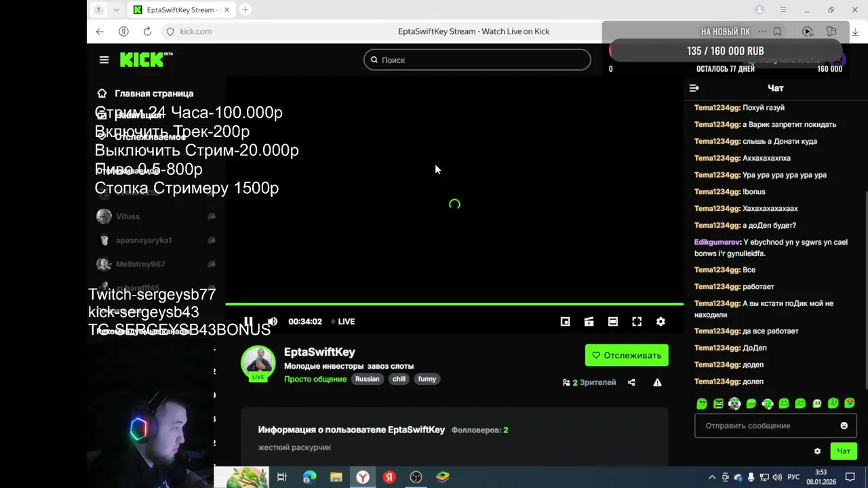Open browser downloads arrow icon

pyautogui.click(x=855, y=31)
